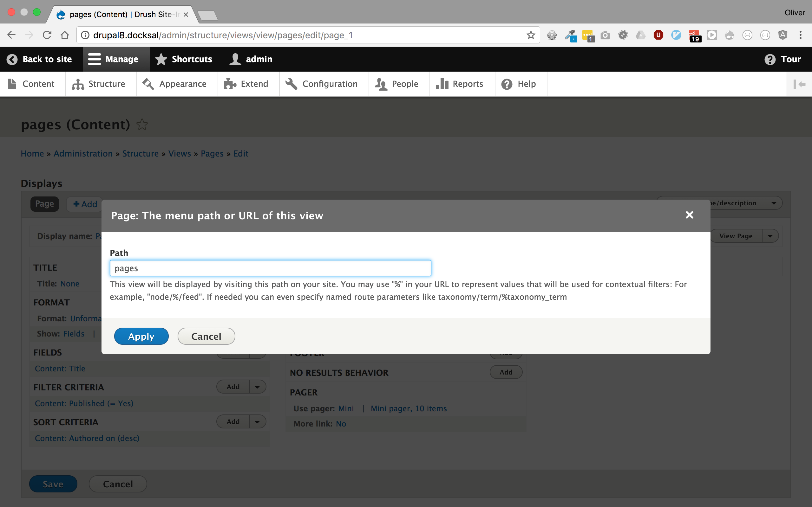Screen dimensions: 812x507
Task: Click the Path text field
Action: click(x=270, y=268)
